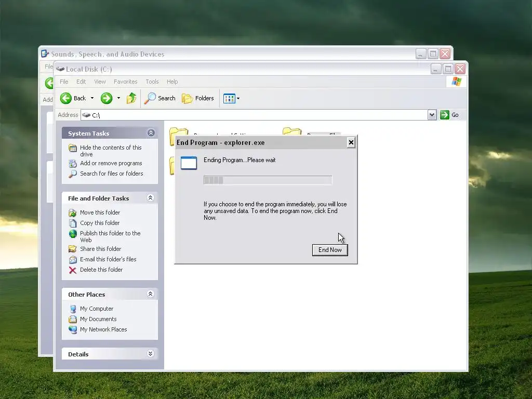Expand the Details panel
This screenshot has width=532, height=399.
click(150, 353)
